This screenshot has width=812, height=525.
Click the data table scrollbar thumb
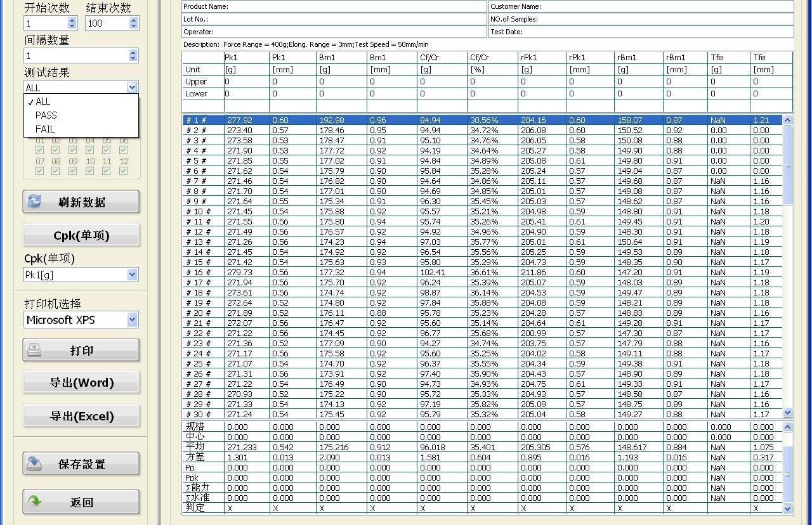pos(788,165)
